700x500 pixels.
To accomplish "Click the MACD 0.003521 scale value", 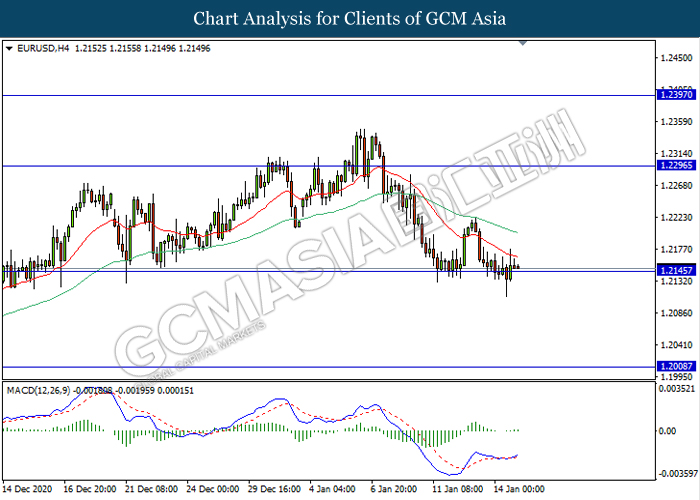I will pyautogui.click(x=677, y=389).
